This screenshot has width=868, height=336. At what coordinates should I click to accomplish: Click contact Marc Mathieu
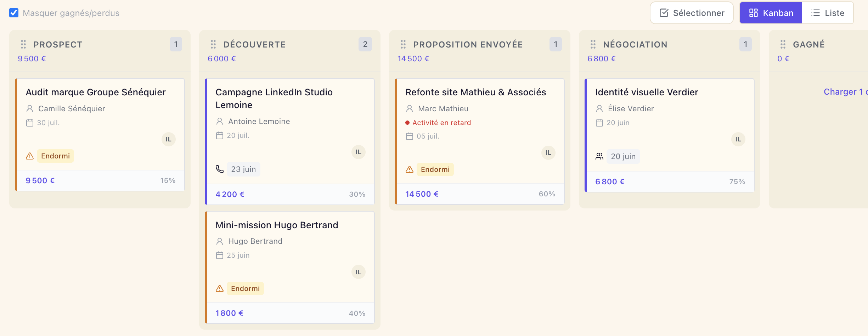point(443,108)
